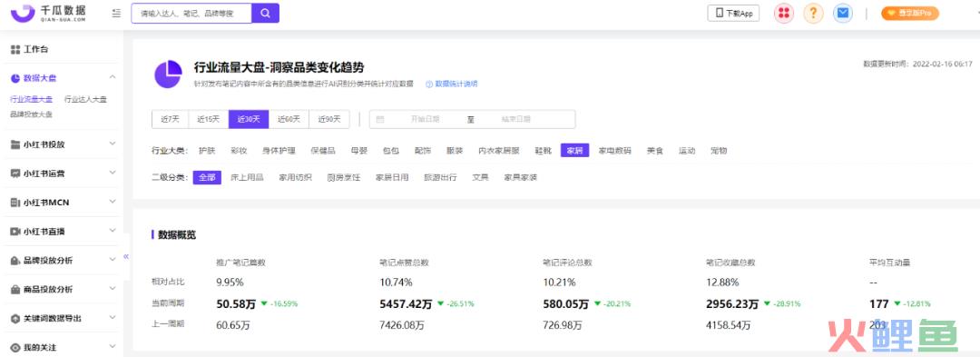Select the 家电数码 industry category
The image size is (980, 357).
pyautogui.click(x=615, y=151)
